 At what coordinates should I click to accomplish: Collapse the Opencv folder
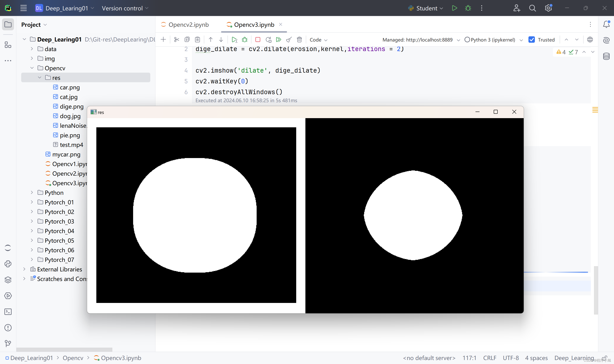coord(32,68)
